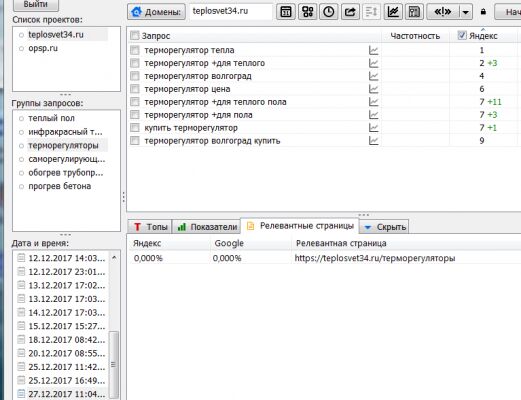Select the 12.12.2017 14:03 date entry
The image size is (521, 400).
pos(62,258)
